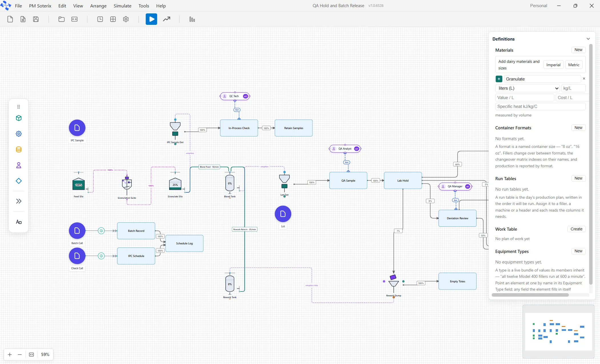Open the Simulate menu
The width and height of the screenshot is (600, 364).
(x=123, y=6)
